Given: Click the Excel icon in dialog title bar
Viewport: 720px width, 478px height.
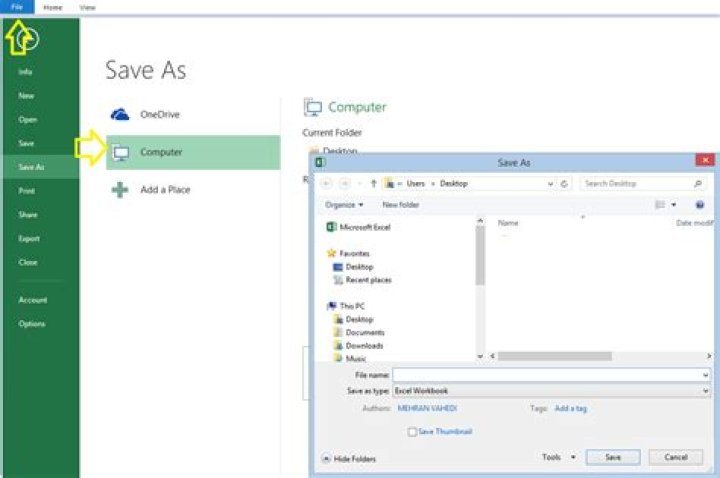Looking at the screenshot, I should 321,162.
